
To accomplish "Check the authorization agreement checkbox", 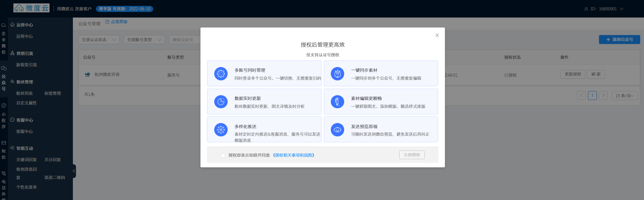I will [x=223, y=155].
